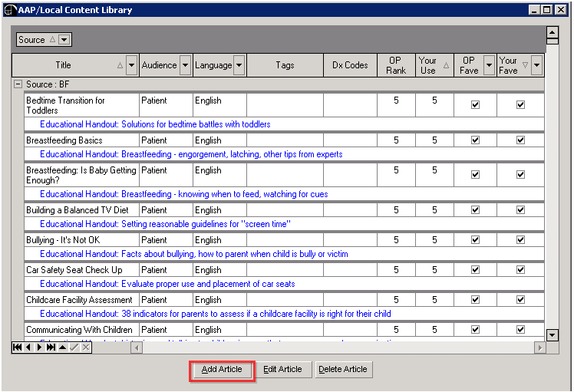Select the Bedtime Transition for Toddlers title cell
Screen dimensions: 574x392
81,105
